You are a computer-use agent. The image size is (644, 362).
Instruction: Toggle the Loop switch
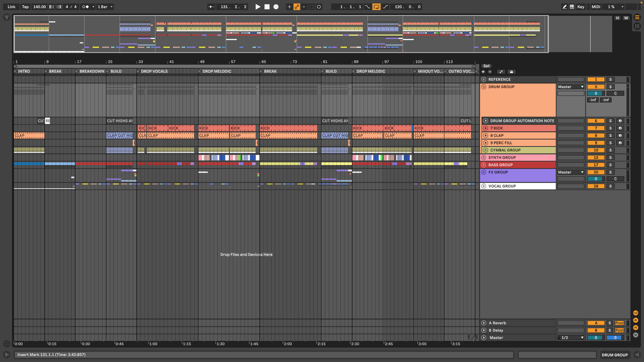[x=377, y=7]
